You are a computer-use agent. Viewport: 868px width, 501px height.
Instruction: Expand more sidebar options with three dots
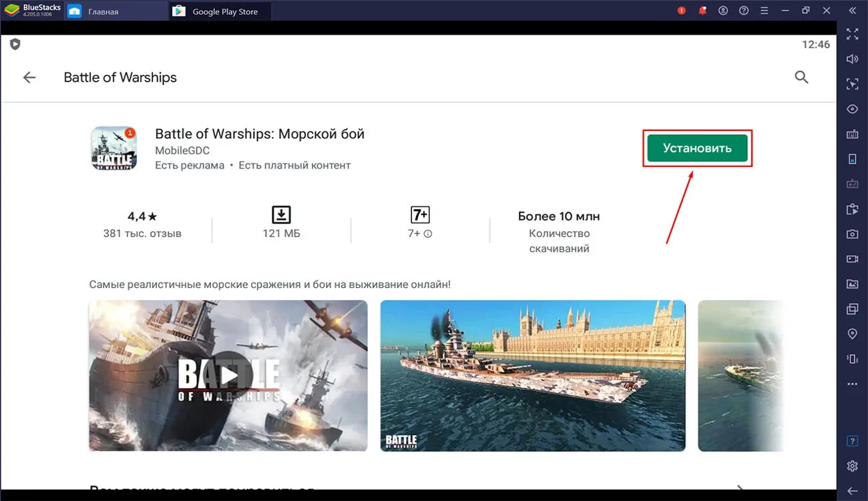(x=852, y=384)
